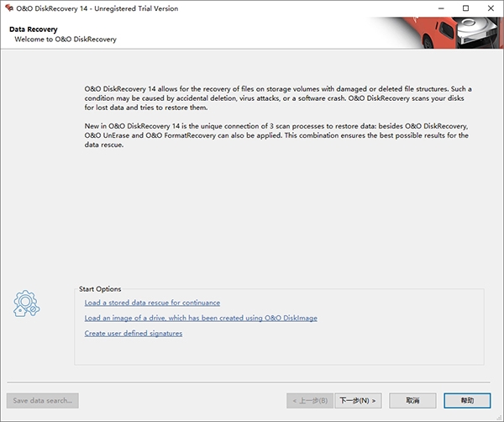Image resolution: width=504 pixels, height=422 pixels.
Task: Click paragraph starting 'New in O&O DiskRecovery 14'
Action: 276,135
